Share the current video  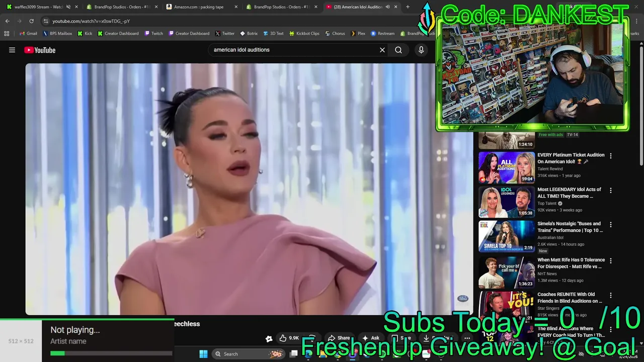[339, 338]
